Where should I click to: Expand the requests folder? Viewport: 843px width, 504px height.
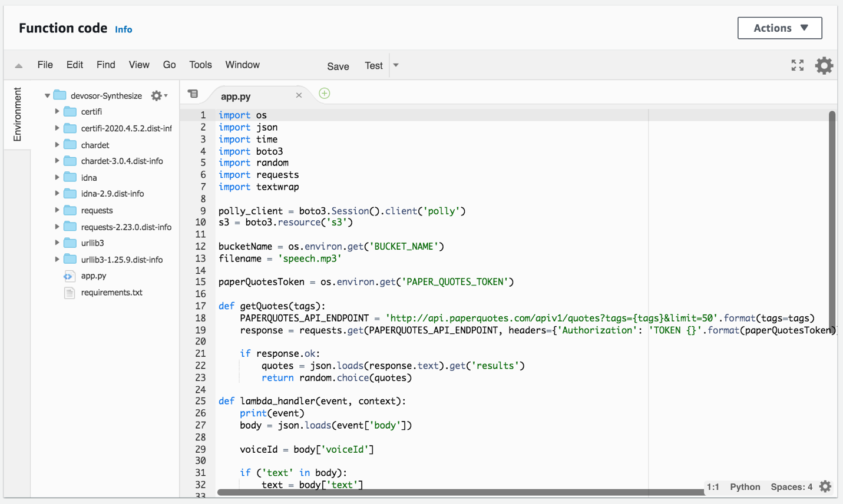click(57, 210)
